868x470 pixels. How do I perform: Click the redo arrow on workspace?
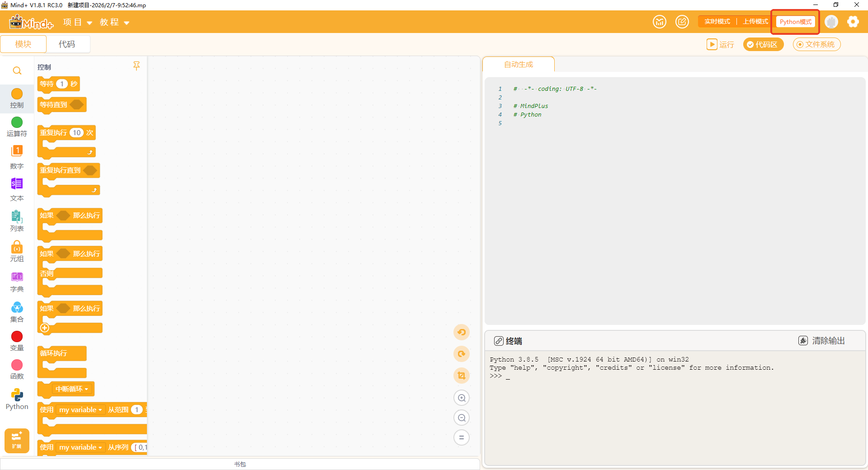click(461, 354)
